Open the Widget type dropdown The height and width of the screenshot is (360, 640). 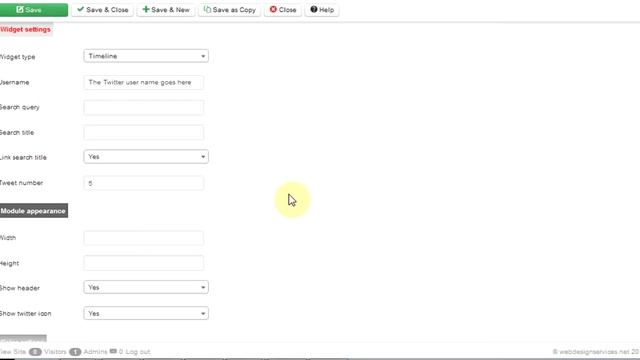(x=146, y=56)
